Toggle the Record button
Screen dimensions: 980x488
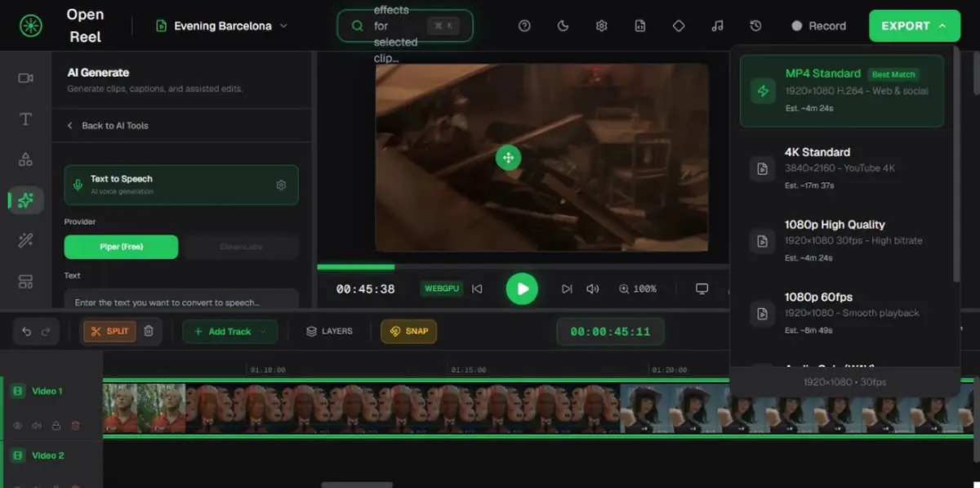(818, 26)
